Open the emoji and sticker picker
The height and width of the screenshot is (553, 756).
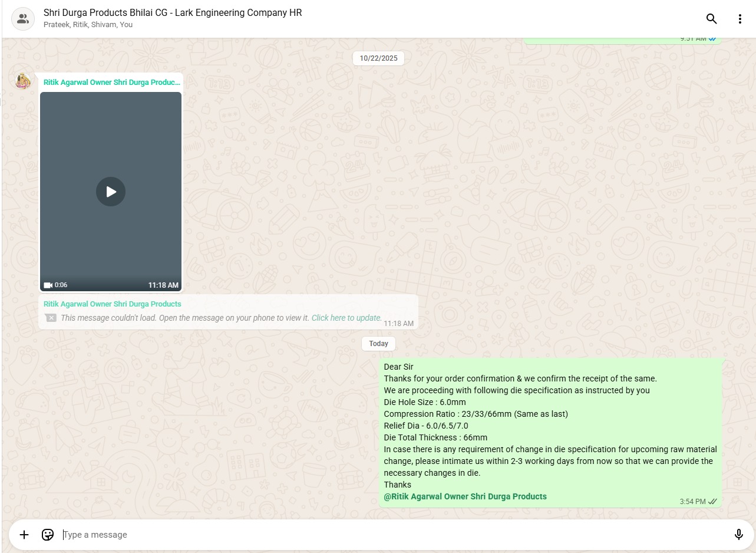48,535
